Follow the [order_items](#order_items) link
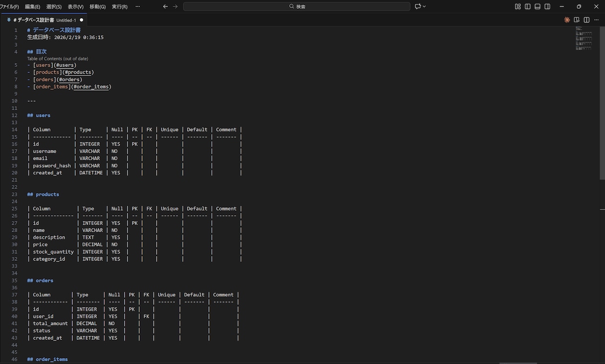Viewport: 605px width, 364px height. [72, 87]
